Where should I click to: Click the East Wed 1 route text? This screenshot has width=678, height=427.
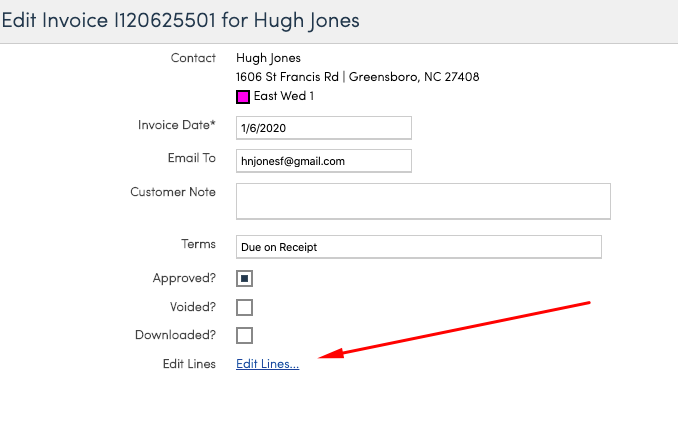click(284, 96)
